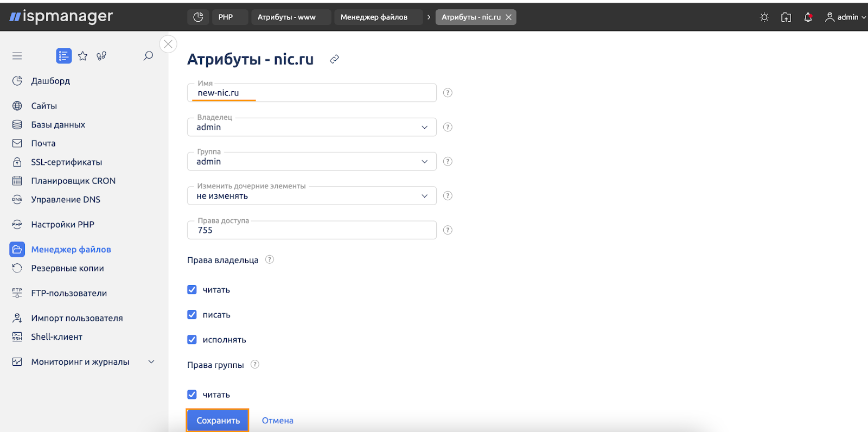Open the dashboard tab with pie icon
The width and height of the screenshot is (868, 432).
pyautogui.click(x=198, y=17)
